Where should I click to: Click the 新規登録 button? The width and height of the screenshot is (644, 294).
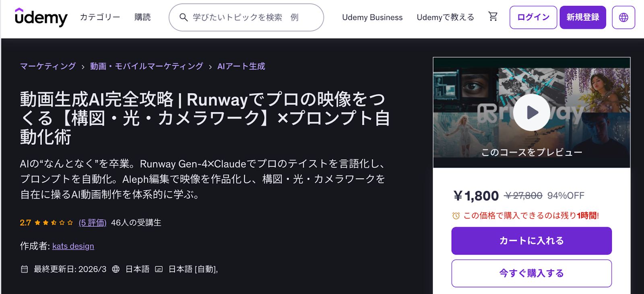[x=583, y=17]
